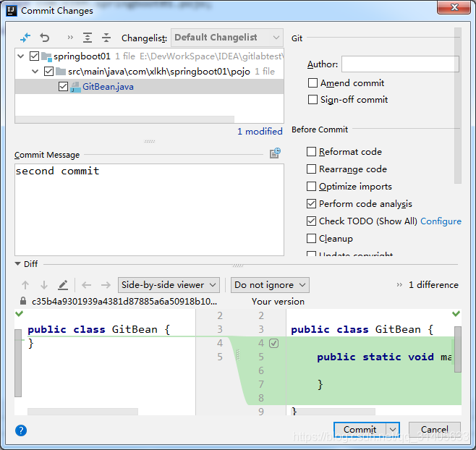Click the pojo directory folder icon
Image resolution: width=476 pixels, height=450 pixels.
(61, 72)
